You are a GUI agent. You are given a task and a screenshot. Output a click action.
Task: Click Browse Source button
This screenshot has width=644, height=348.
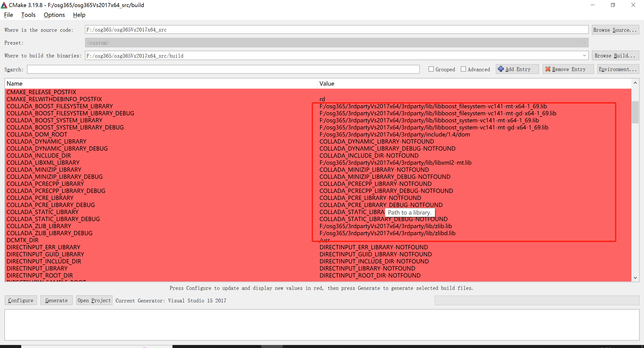615,30
